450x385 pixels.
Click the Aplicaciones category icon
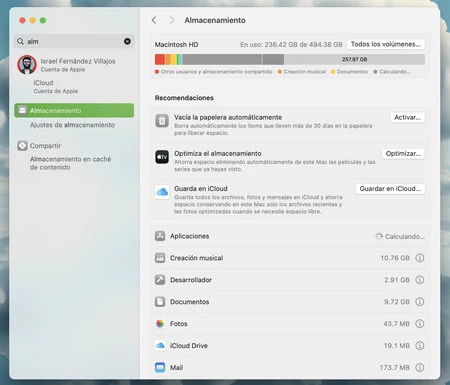[x=160, y=236]
